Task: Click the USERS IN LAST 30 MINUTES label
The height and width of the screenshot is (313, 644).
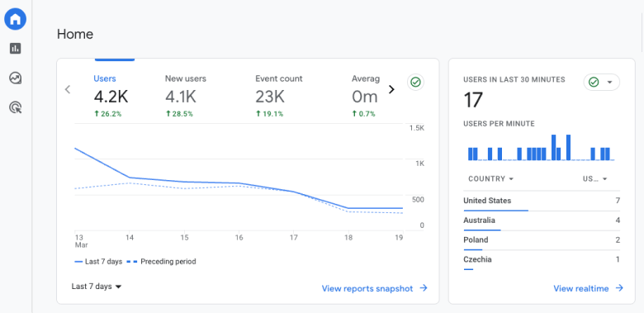Action: [514, 79]
